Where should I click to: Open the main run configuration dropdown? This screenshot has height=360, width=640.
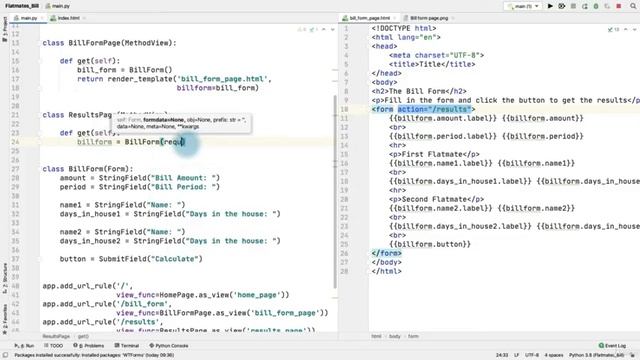523,6
